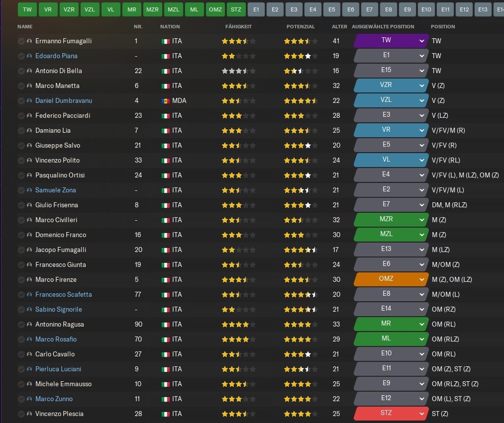
Task: Tick selection circle for Ermanno Fumagalli
Action: pos(21,41)
